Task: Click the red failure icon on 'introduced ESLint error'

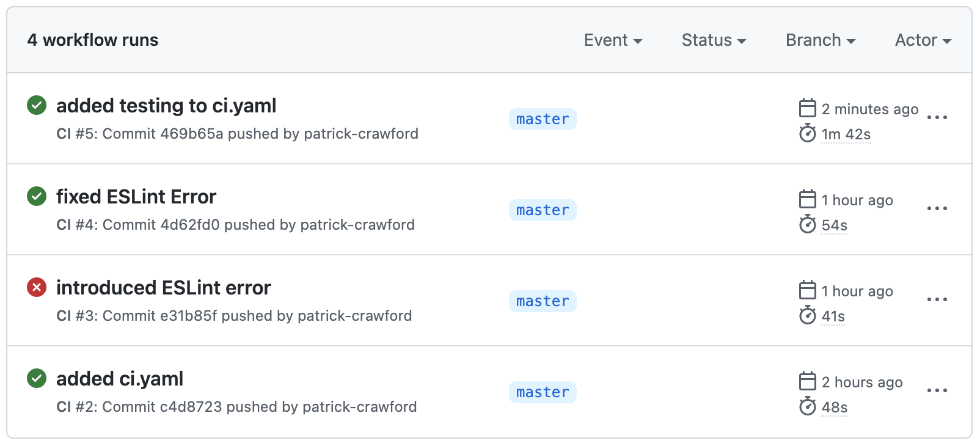Action: 37,288
